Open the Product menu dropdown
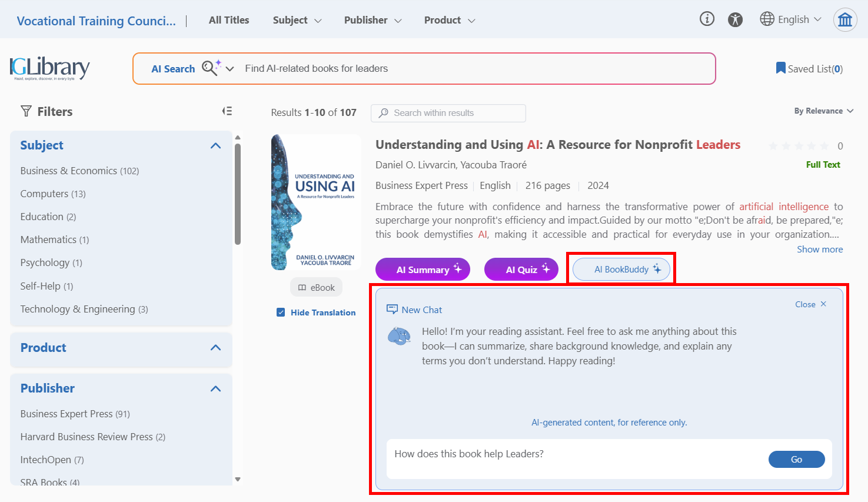 tap(450, 20)
